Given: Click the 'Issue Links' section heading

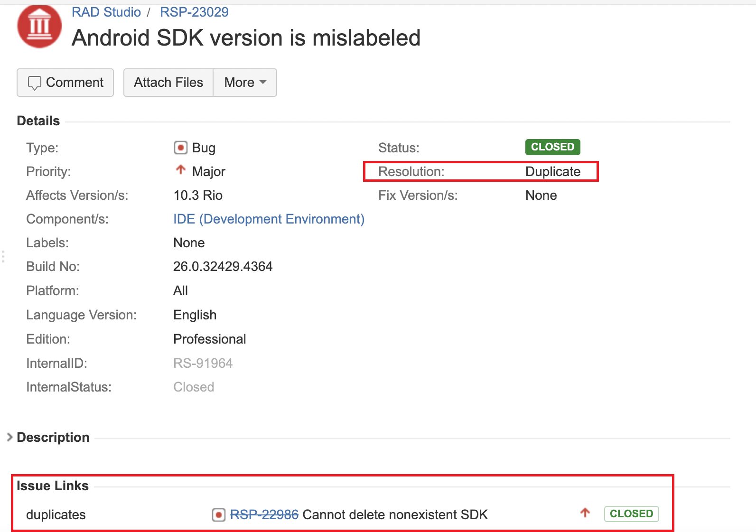Looking at the screenshot, I should point(53,485).
